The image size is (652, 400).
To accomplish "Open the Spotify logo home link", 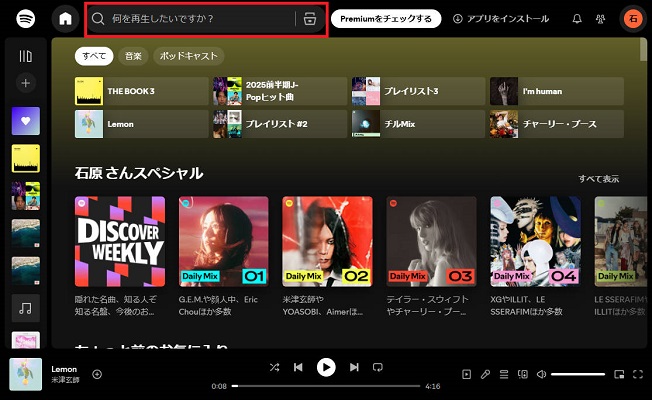I will (26, 19).
